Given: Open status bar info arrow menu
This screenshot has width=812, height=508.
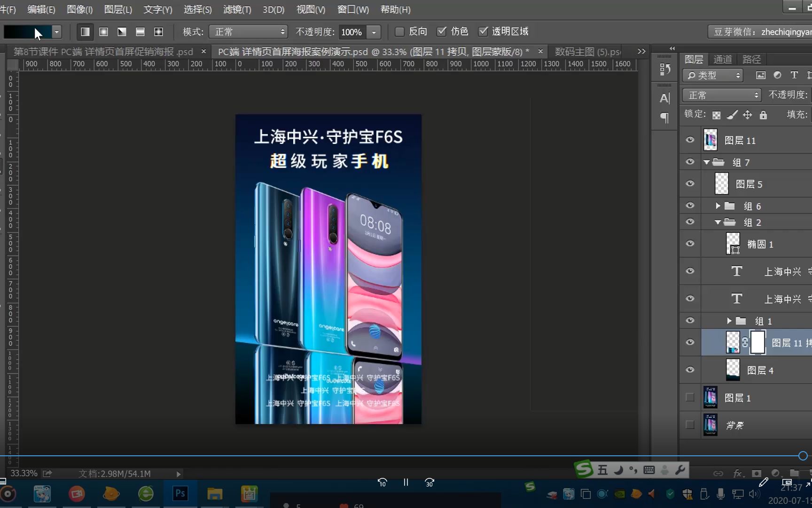Looking at the screenshot, I should pos(178,474).
